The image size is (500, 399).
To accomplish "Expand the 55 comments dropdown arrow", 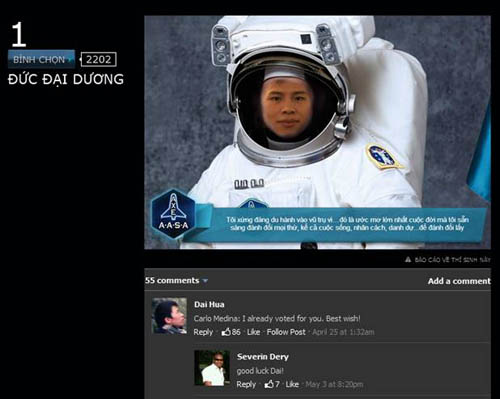I will (x=205, y=281).
